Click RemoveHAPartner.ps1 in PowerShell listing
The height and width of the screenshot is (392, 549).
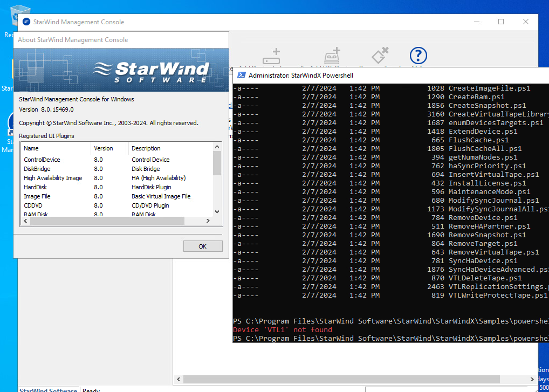pos(490,226)
